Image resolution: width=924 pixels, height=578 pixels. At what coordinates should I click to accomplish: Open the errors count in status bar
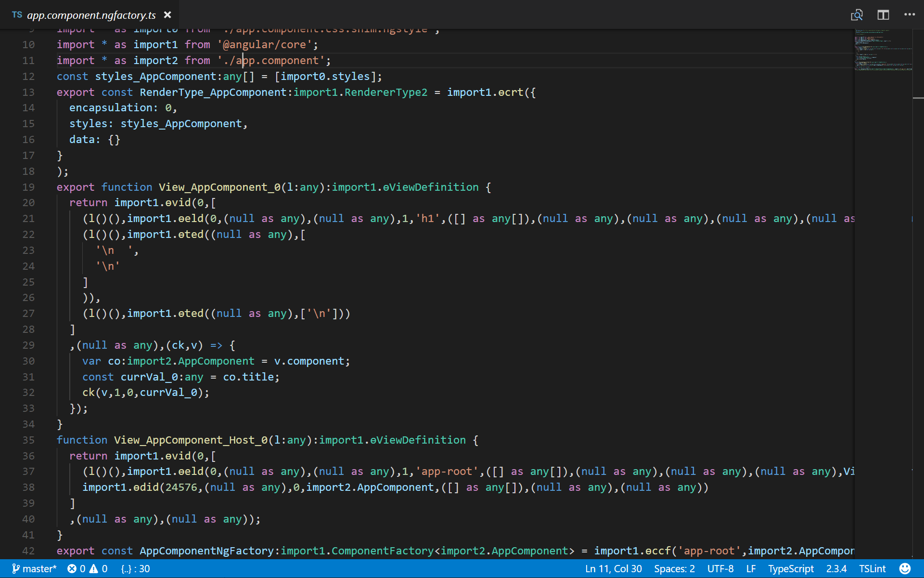[77, 569]
